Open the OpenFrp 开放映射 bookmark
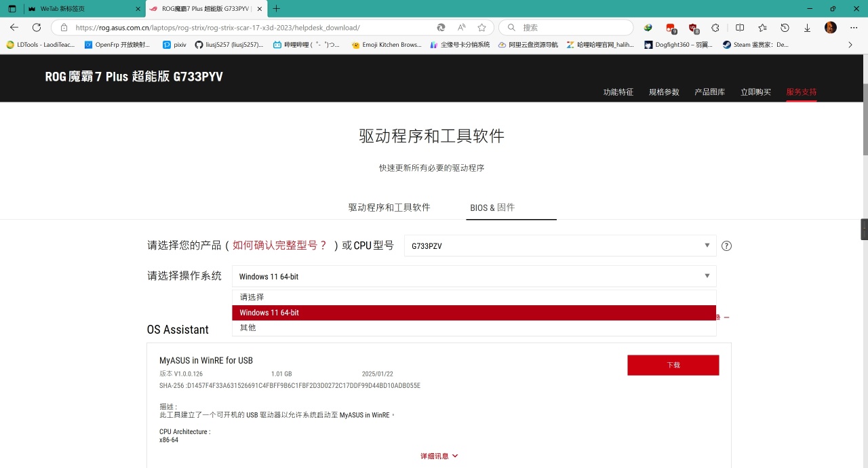The image size is (868, 468). click(117, 45)
